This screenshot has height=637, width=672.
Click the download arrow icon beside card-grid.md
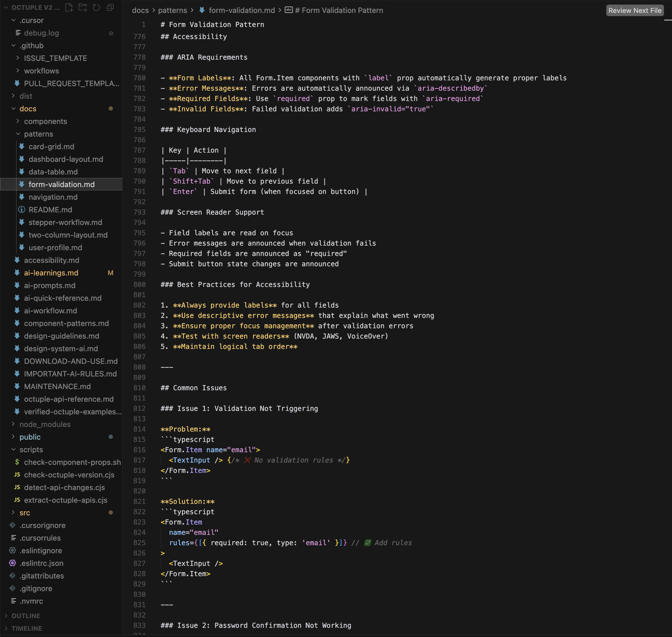[22, 146]
